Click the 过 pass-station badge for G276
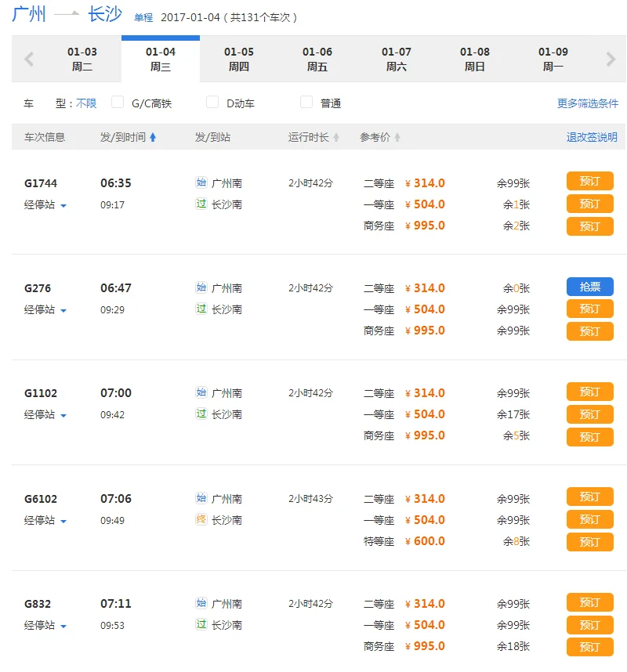This screenshot has width=627, height=672. point(201,308)
